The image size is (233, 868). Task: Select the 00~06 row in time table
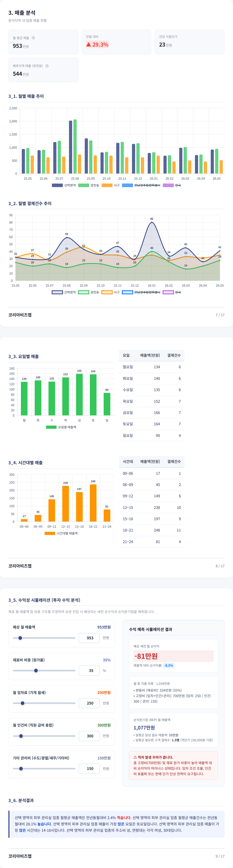pos(152,473)
